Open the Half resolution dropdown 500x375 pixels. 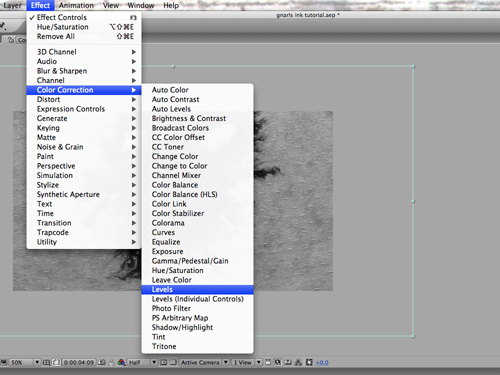[142, 362]
